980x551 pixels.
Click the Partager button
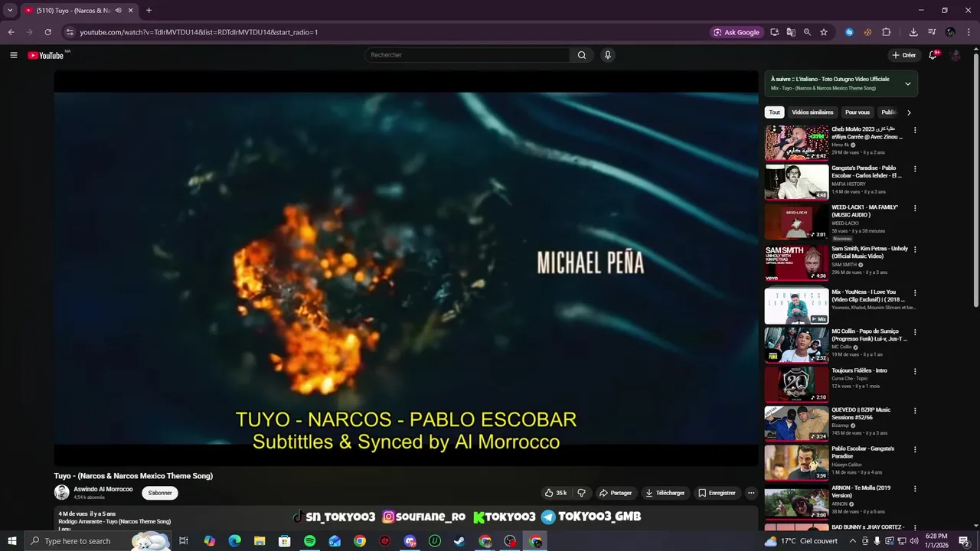coord(616,493)
